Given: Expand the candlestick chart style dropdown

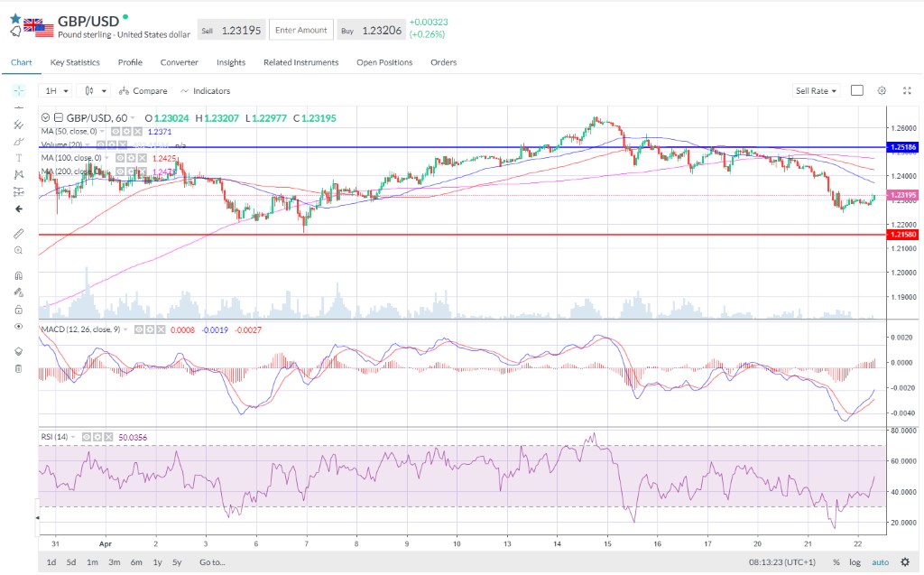Looking at the screenshot, I should [93, 91].
